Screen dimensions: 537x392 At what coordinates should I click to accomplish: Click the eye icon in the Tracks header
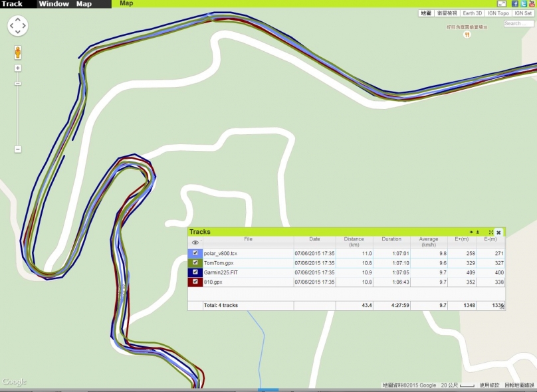[195, 243]
